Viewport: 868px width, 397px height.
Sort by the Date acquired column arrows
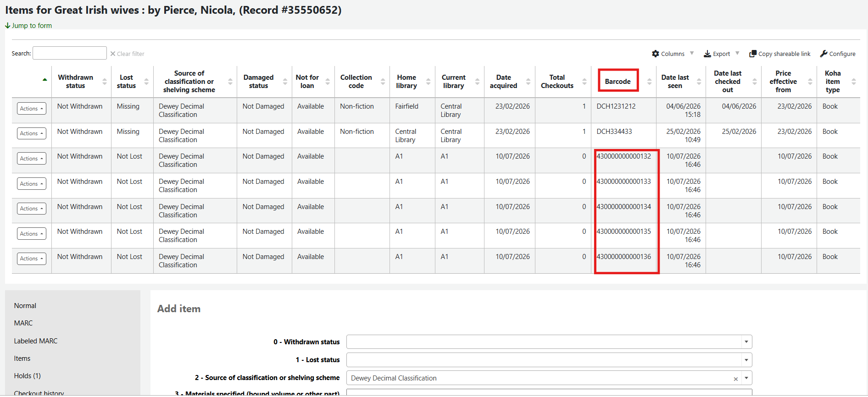528,82
